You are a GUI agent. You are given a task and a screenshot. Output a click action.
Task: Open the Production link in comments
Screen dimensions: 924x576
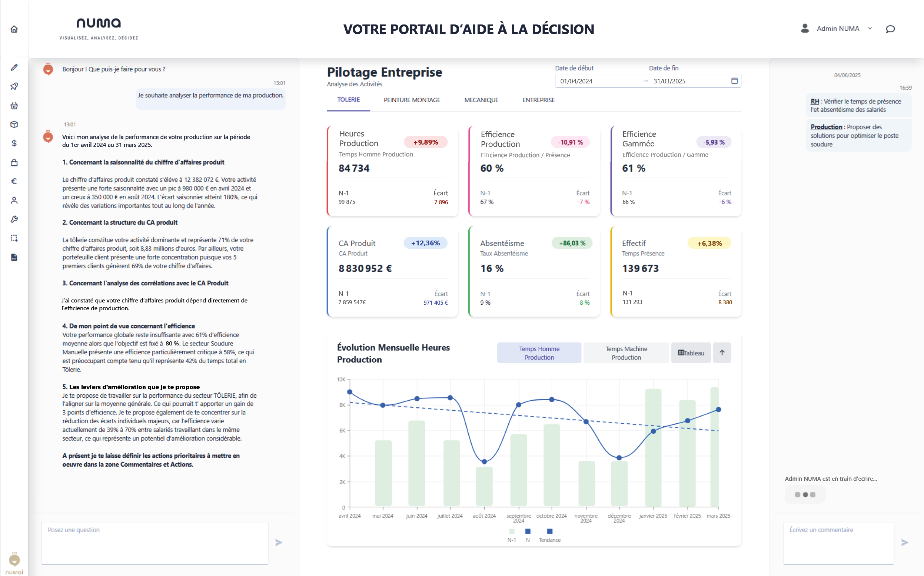[826, 127]
